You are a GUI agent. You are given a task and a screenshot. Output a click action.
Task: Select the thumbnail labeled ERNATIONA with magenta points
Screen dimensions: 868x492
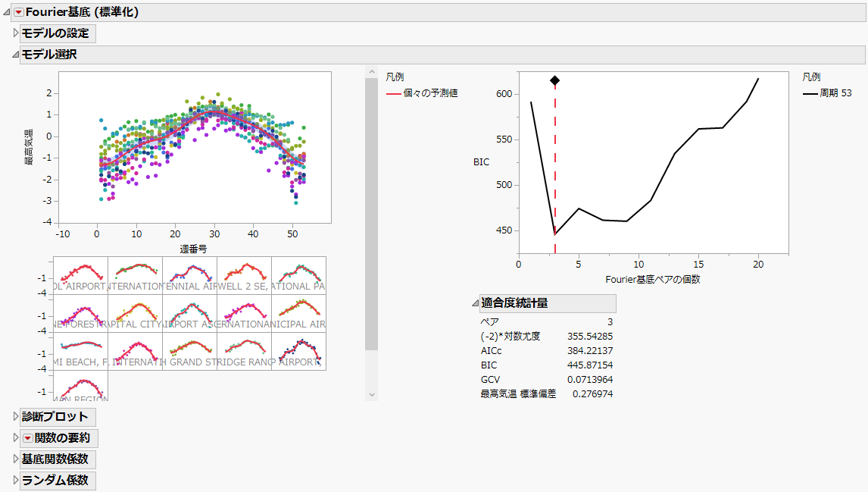[244, 313]
